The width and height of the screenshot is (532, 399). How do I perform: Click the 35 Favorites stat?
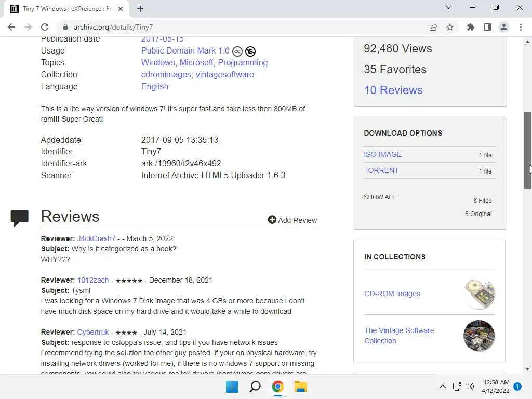coord(395,69)
